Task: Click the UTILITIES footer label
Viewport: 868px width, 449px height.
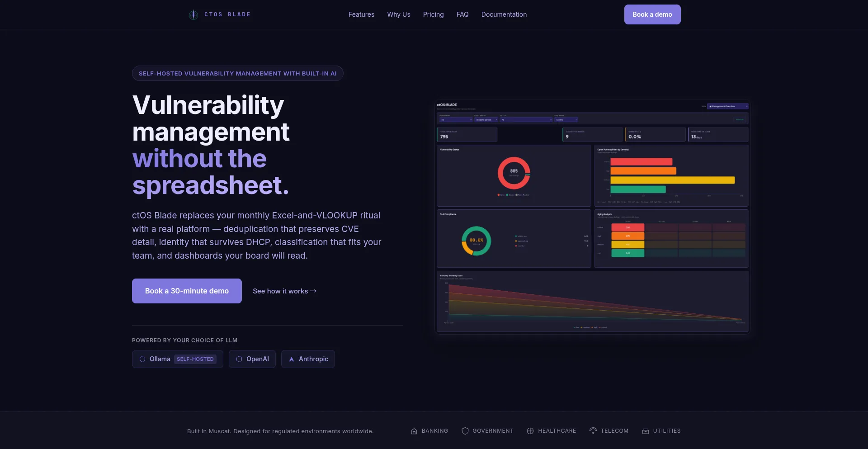Action: [x=667, y=431]
